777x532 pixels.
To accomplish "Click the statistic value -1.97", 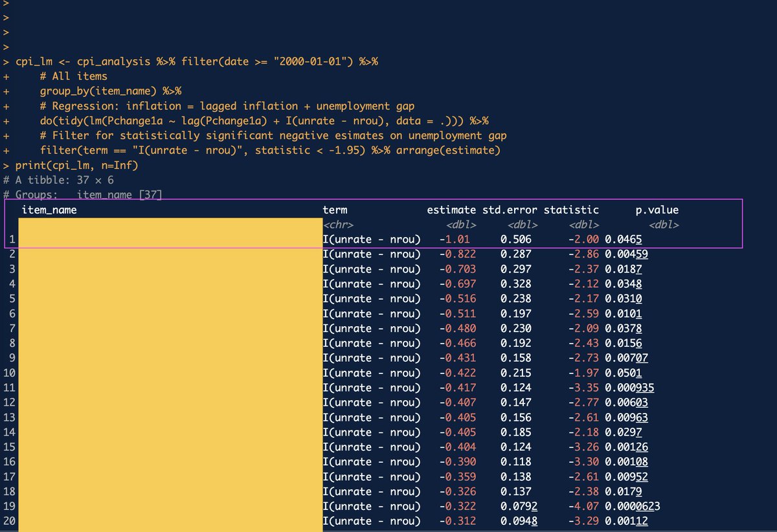I will click(x=583, y=373).
